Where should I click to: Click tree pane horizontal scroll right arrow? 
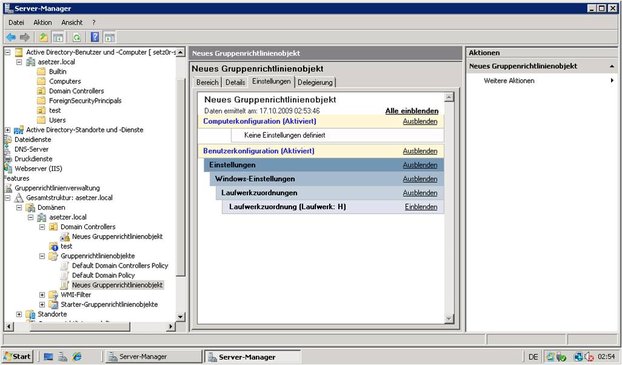(x=171, y=327)
